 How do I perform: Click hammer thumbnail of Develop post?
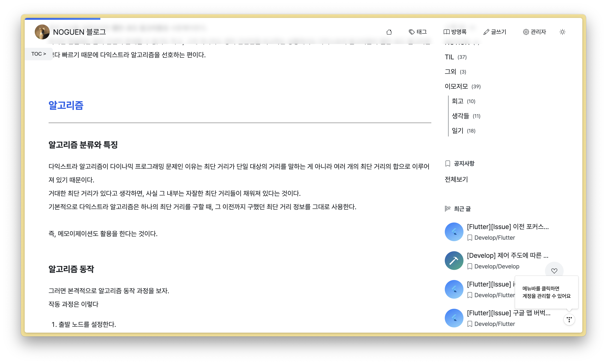click(454, 260)
